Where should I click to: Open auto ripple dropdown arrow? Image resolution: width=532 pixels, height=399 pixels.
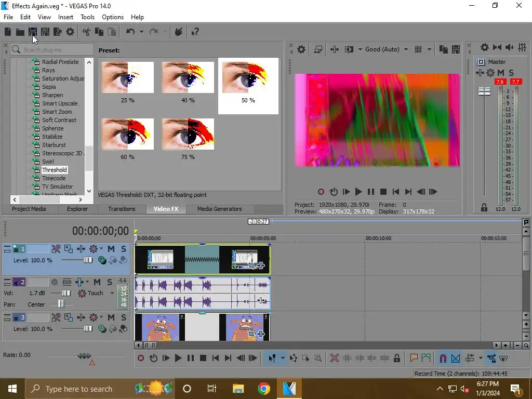click(481, 358)
